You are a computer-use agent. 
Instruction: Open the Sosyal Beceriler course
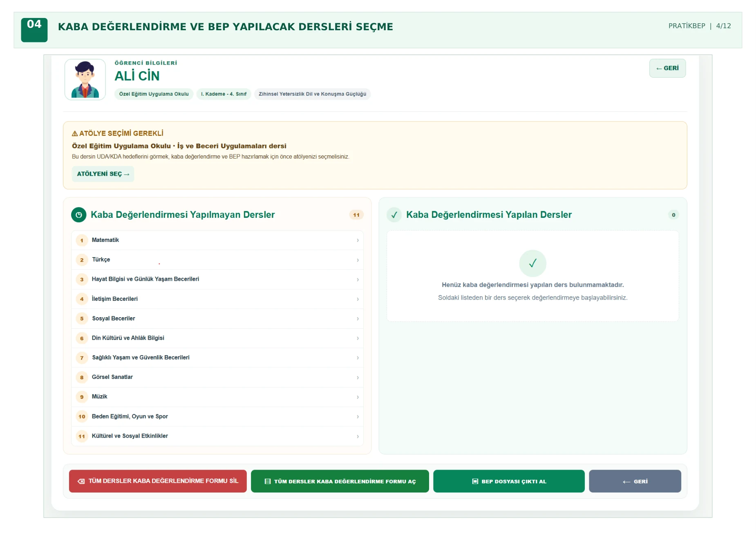[x=217, y=319]
